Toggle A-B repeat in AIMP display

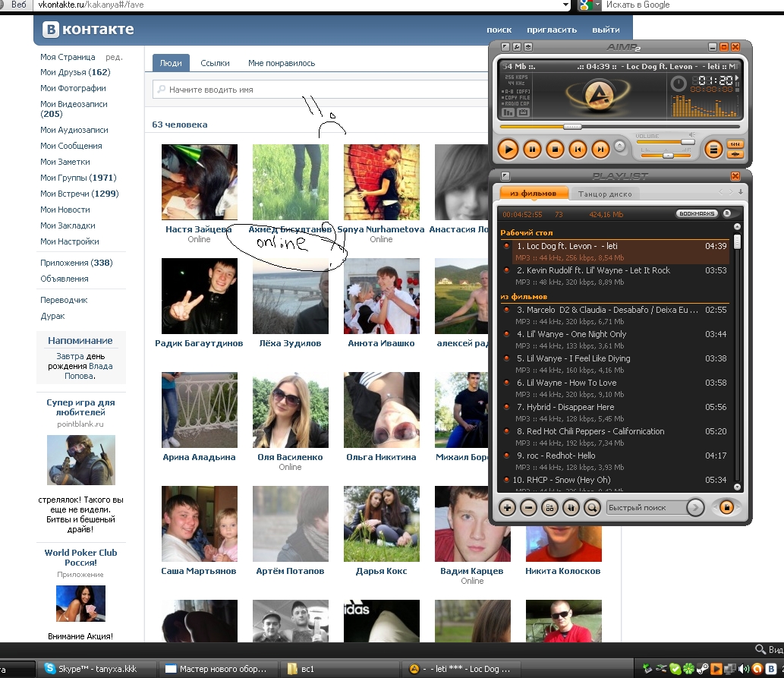(x=515, y=92)
